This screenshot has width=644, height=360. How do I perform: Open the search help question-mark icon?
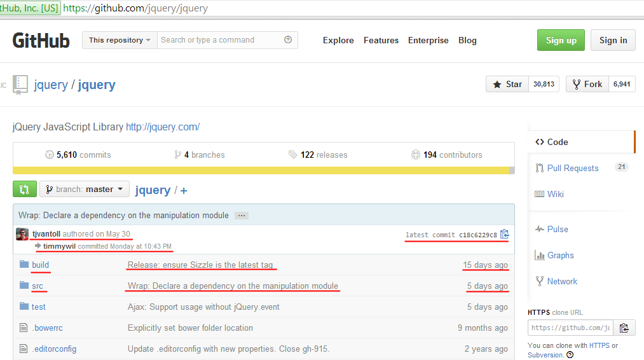coord(288,39)
